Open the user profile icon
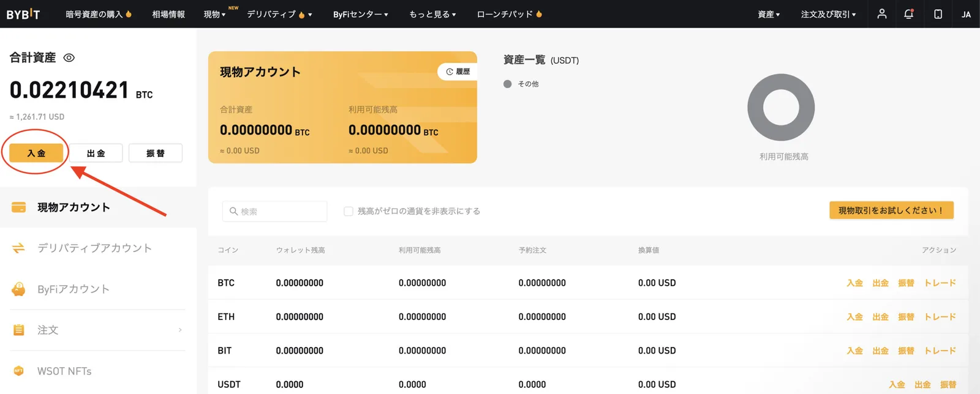Screen dimensions: 980x394 (881, 13)
